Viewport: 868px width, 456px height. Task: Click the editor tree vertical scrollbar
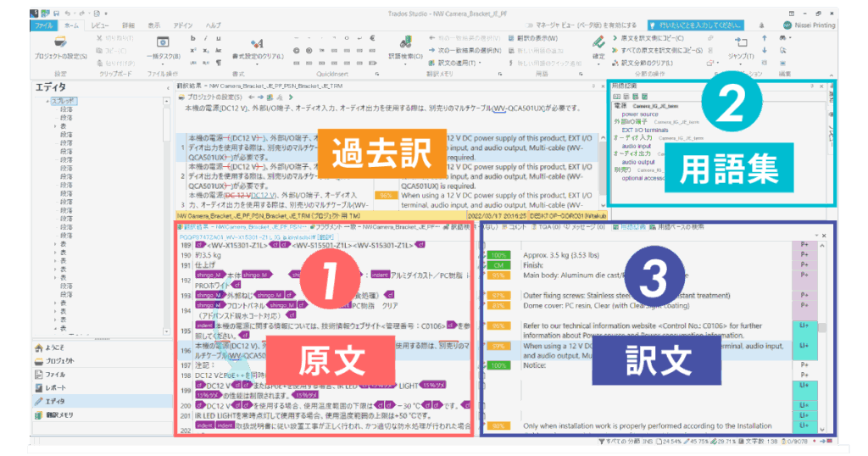pos(166,216)
